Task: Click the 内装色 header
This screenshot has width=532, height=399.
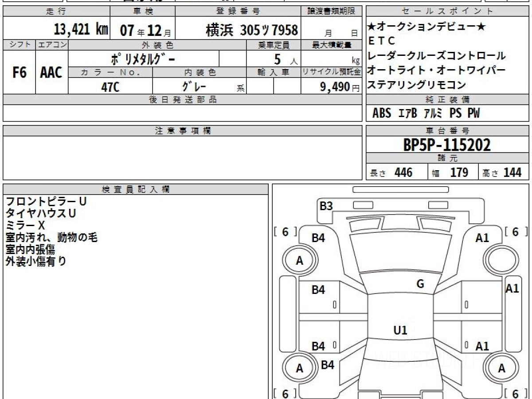Action: click(199, 72)
